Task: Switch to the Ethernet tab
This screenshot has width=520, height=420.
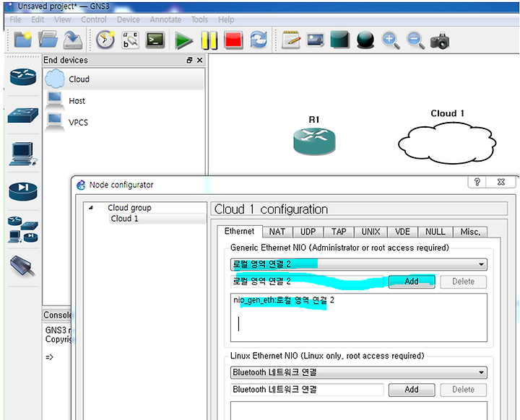Action: [x=239, y=231]
